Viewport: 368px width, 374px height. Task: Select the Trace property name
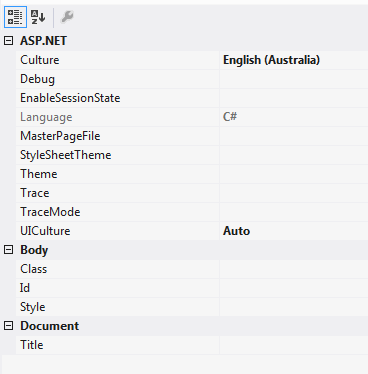tap(35, 193)
